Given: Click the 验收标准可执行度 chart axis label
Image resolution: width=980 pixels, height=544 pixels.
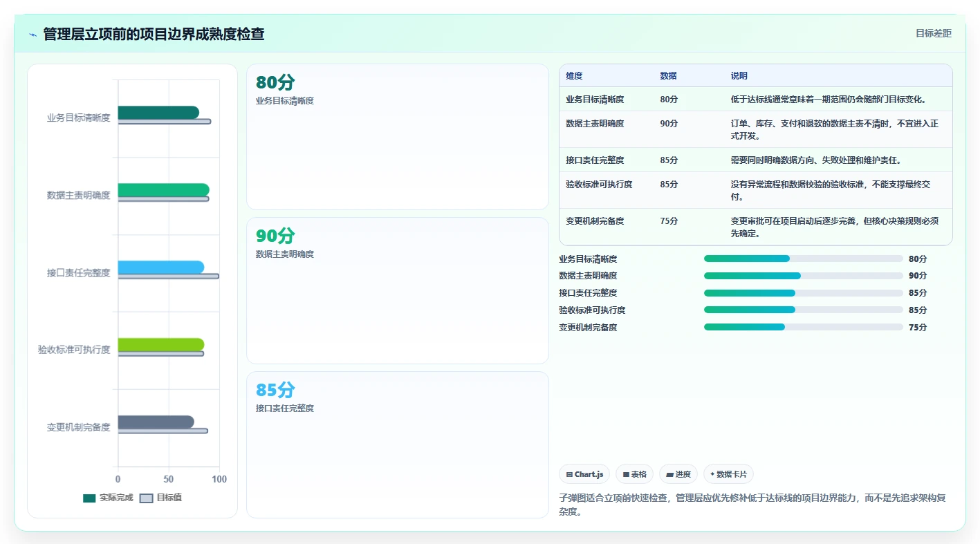Looking at the screenshot, I should pos(74,350).
